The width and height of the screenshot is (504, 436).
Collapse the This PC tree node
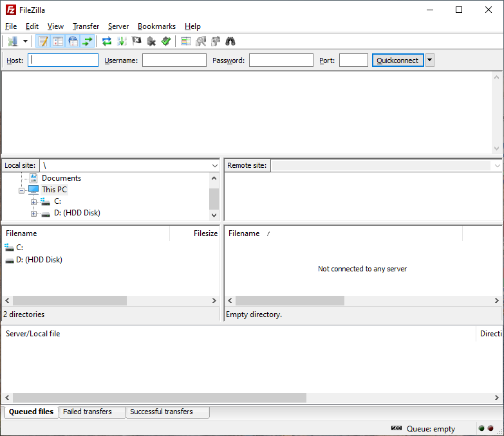pyautogui.click(x=21, y=190)
